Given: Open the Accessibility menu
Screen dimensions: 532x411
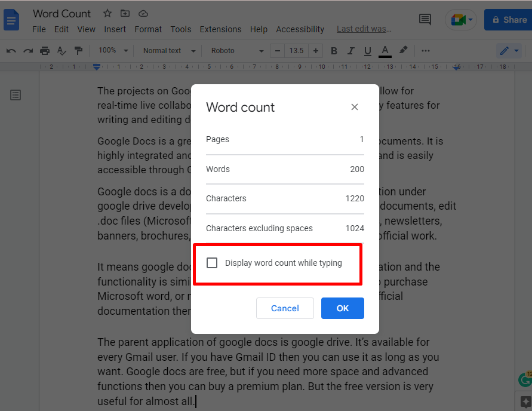Looking at the screenshot, I should (x=300, y=29).
